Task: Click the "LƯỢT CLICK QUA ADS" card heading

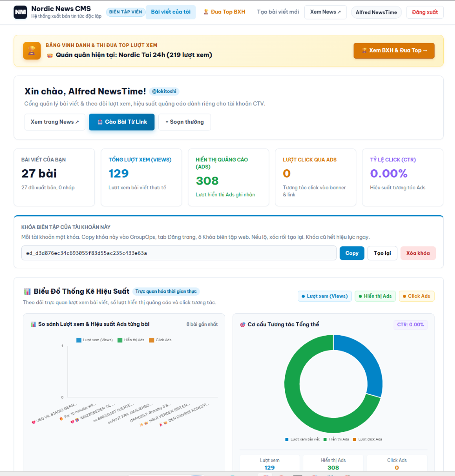Action: (309, 160)
